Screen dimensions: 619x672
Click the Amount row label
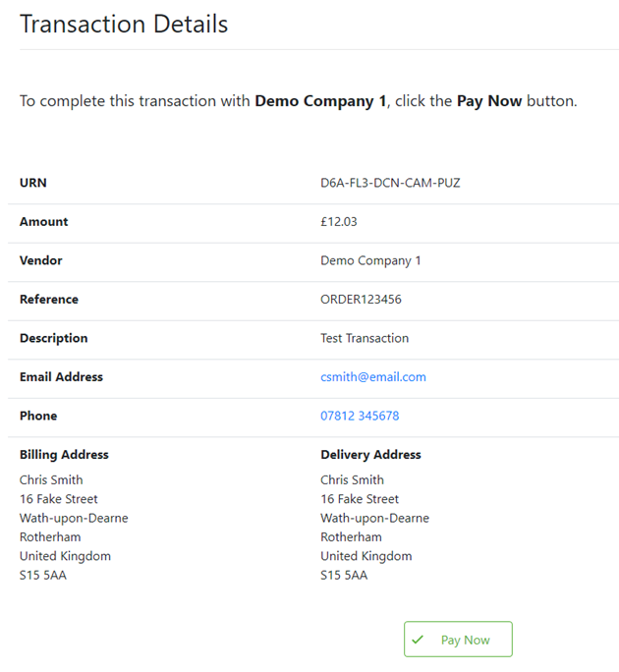[x=44, y=222]
